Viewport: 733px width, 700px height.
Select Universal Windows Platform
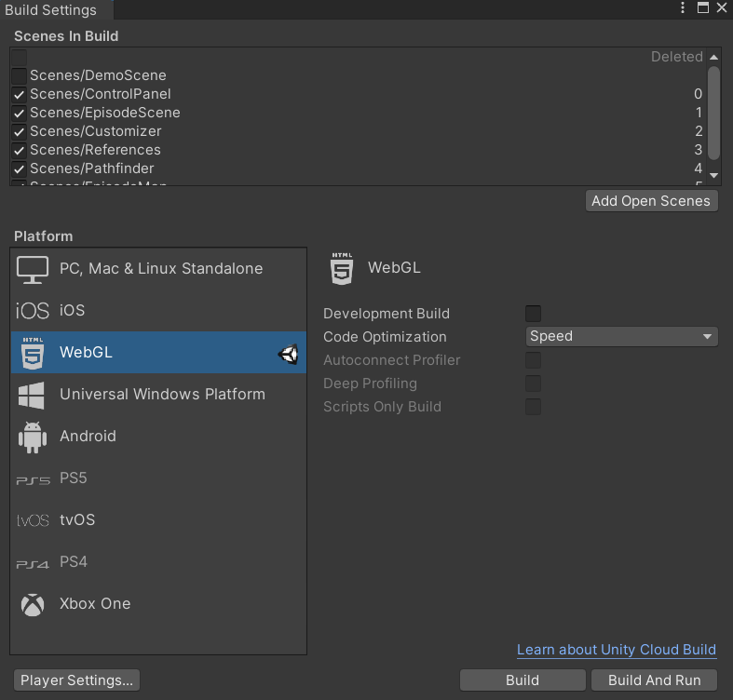[158, 395]
